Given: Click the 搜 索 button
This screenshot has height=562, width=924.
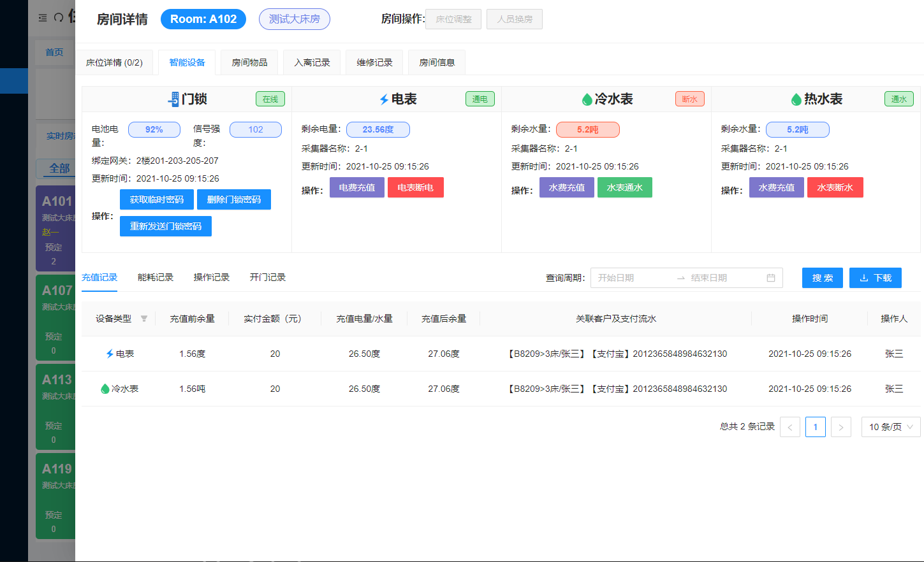Looking at the screenshot, I should 823,278.
